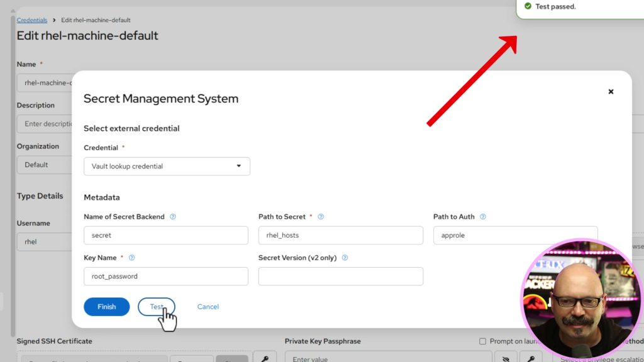Show help for Secret Version (v2 only)
644x362 pixels.
pyautogui.click(x=345, y=258)
